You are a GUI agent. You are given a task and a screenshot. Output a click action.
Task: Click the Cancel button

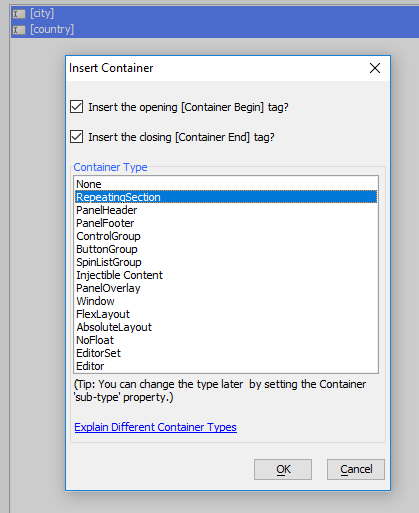tap(356, 469)
